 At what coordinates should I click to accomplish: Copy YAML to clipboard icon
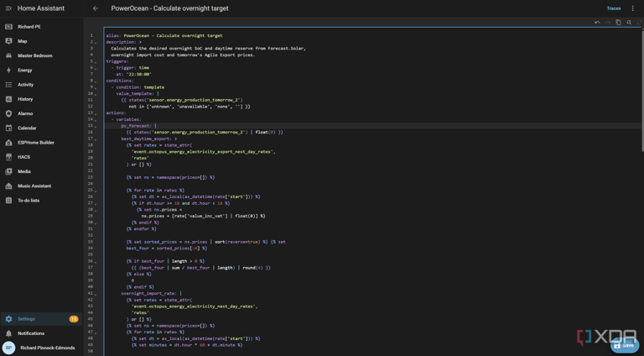[618, 22]
